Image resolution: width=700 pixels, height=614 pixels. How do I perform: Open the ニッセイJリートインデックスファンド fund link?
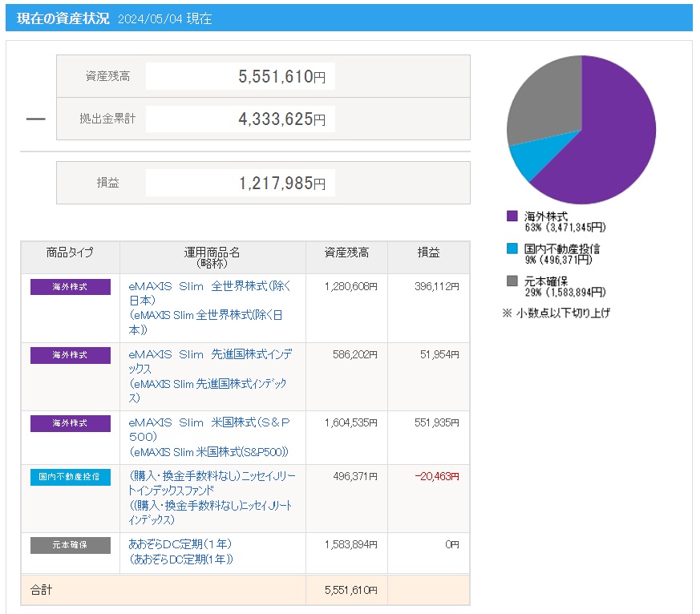pyautogui.click(x=212, y=476)
